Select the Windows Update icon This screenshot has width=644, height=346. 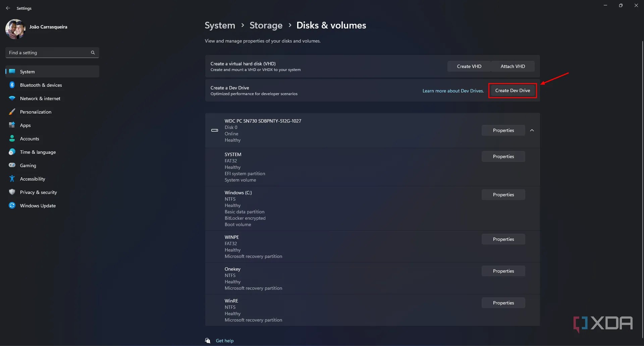(12, 205)
